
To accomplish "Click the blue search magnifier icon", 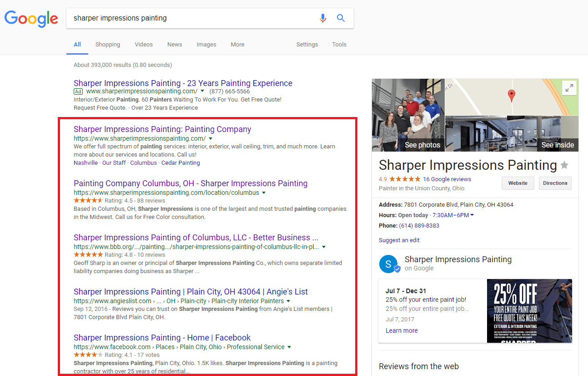I will click(341, 18).
